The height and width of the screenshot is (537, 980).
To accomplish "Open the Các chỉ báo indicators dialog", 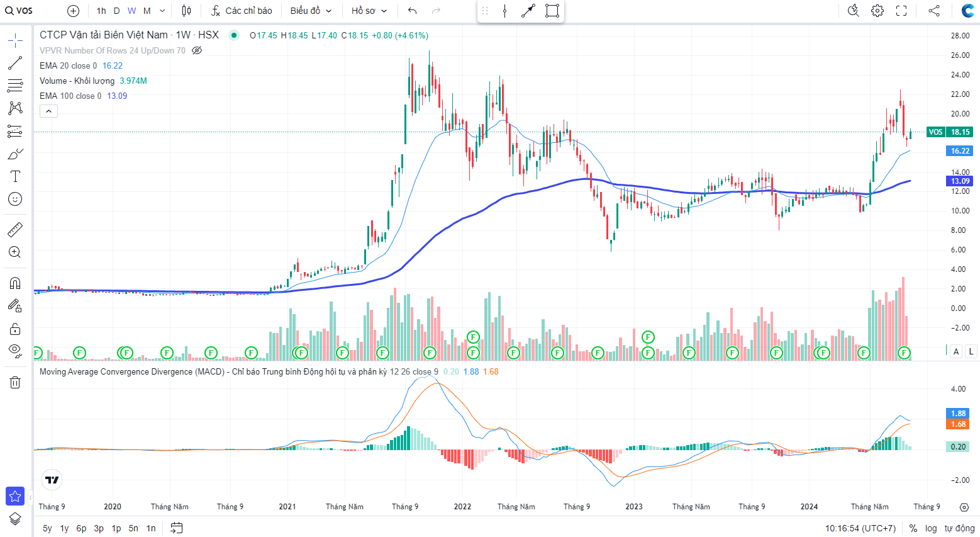I will click(x=242, y=11).
